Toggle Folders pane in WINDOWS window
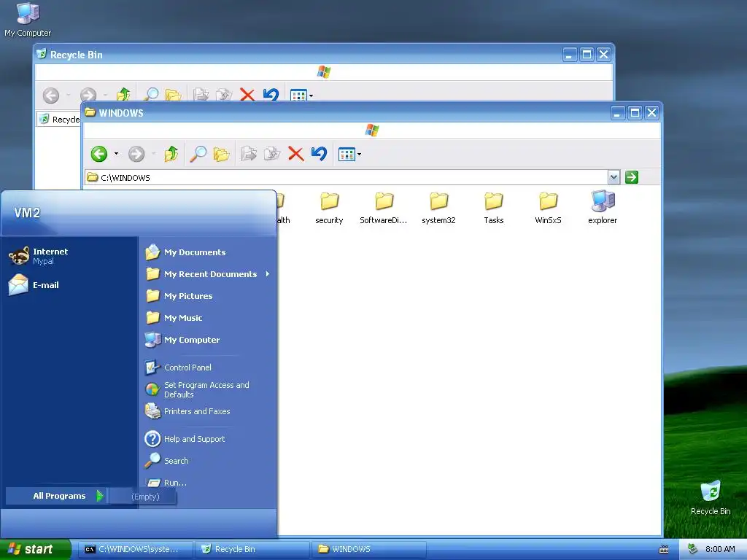 pos(221,154)
